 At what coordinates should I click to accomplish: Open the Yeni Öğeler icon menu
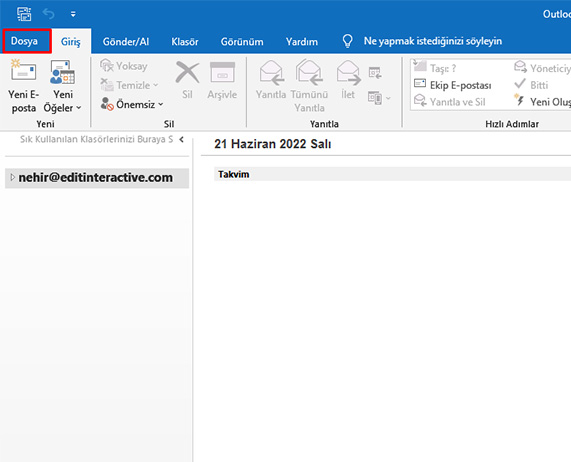pyautogui.click(x=62, y=72)
